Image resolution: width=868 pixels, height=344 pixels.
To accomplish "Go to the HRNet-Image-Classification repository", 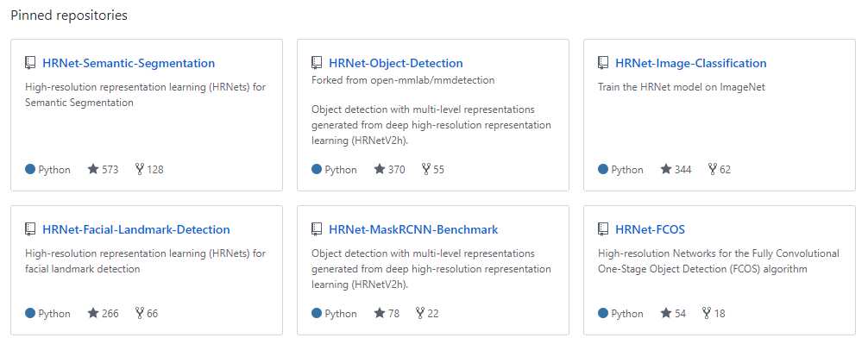I will click(691, 63).
